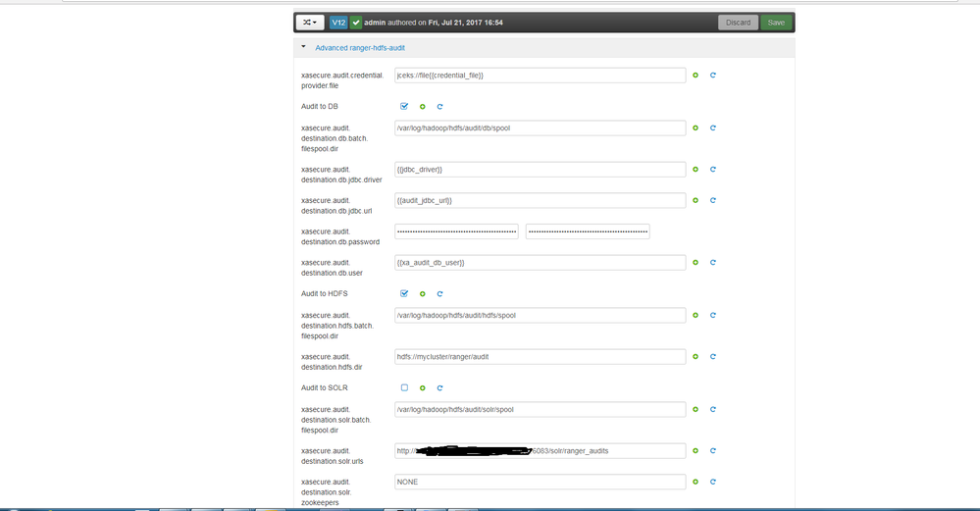Save the configuration changes
The height and width of the screenshot is (511, 980).
[776, 23]
